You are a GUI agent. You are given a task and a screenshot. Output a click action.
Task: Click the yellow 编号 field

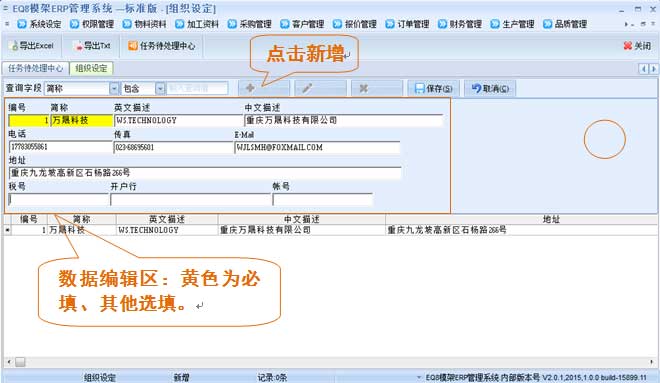click(x=29, y=120)
